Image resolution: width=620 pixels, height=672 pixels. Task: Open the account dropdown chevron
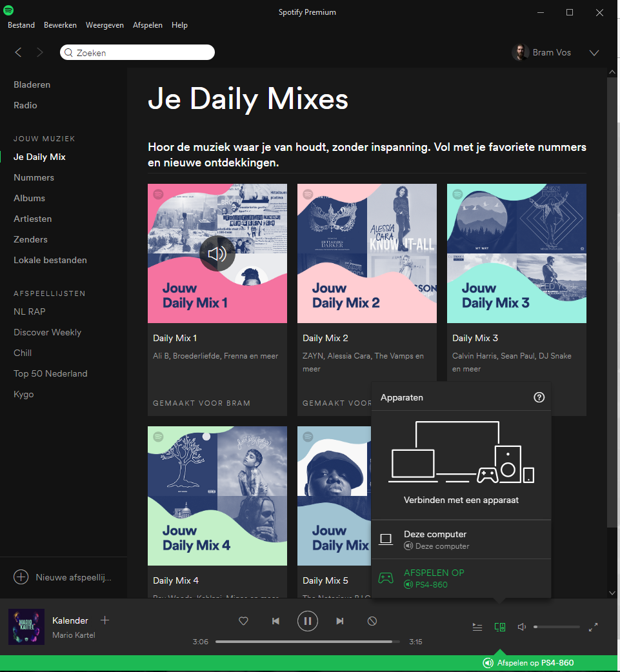[x=594, y=53]
